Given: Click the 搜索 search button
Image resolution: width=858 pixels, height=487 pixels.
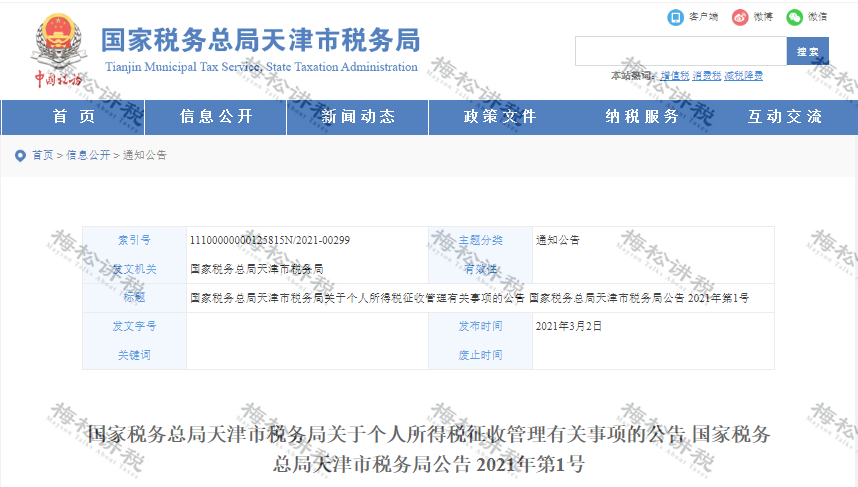Looking at the screenshot, I should coord(808,51).
